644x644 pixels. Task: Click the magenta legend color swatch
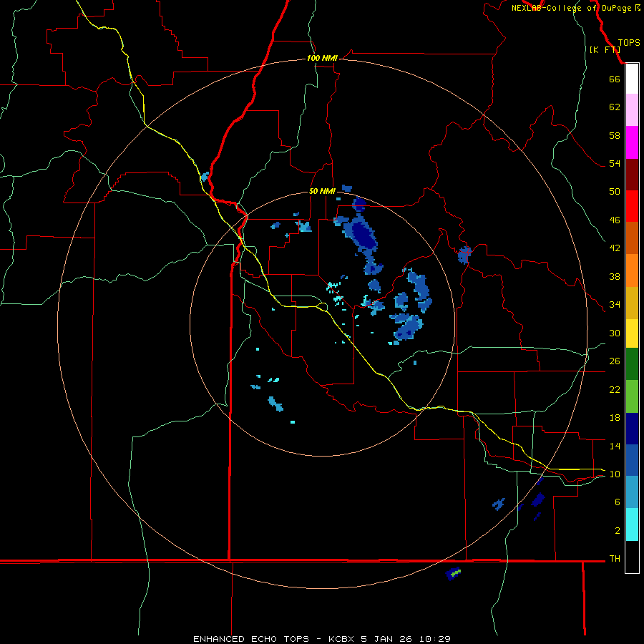pos(632,142)
